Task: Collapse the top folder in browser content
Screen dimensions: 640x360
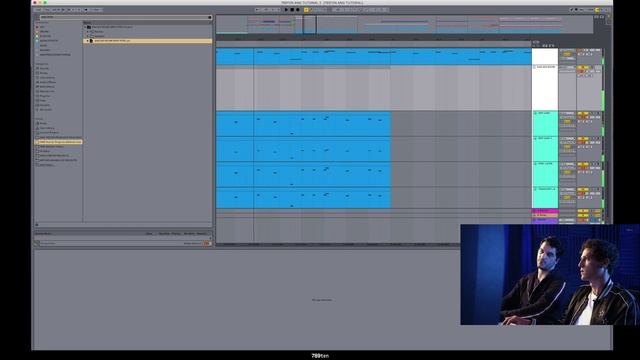Action: (86, 27)
